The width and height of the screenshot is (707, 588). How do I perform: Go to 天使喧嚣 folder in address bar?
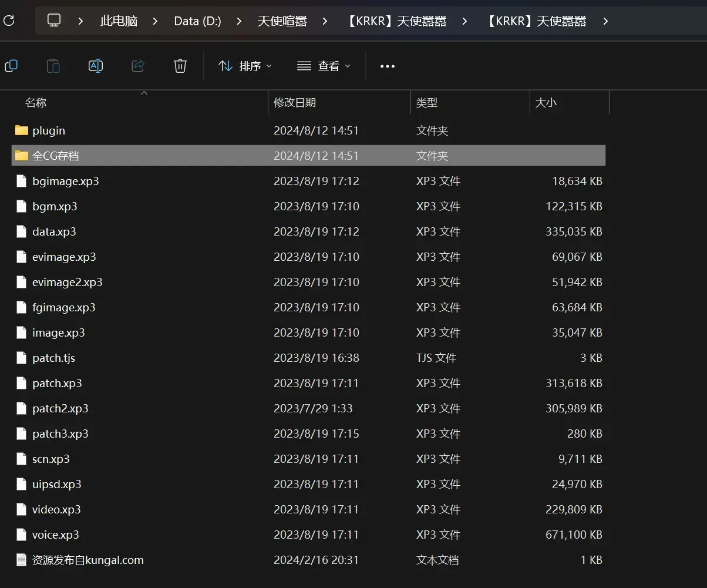click(282, 21)
